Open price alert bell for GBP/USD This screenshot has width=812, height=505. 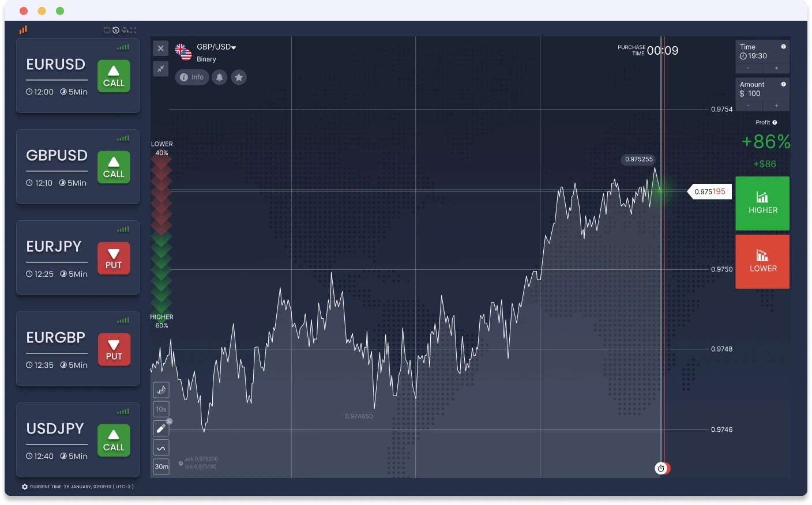[x=219, y=77]
